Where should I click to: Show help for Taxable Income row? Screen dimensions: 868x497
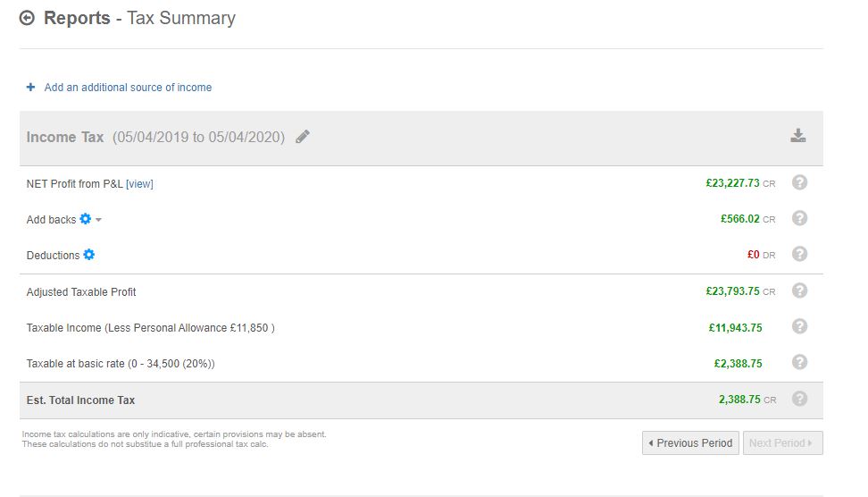[799, 326]
